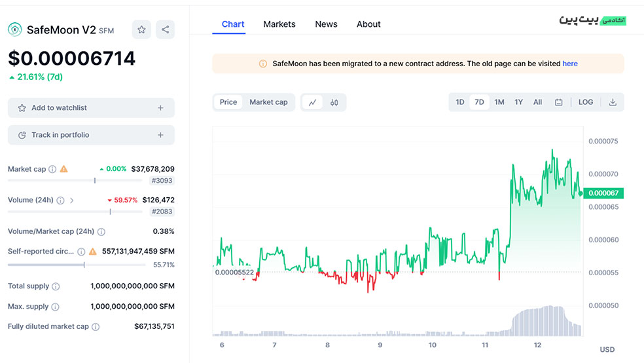Expand Track in portfolio with the plus sign

coord(160,135)
